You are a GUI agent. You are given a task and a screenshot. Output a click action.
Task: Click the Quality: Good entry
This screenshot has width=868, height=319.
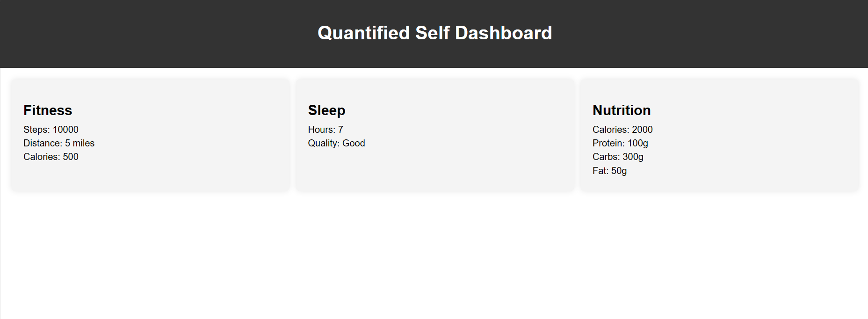336,143
